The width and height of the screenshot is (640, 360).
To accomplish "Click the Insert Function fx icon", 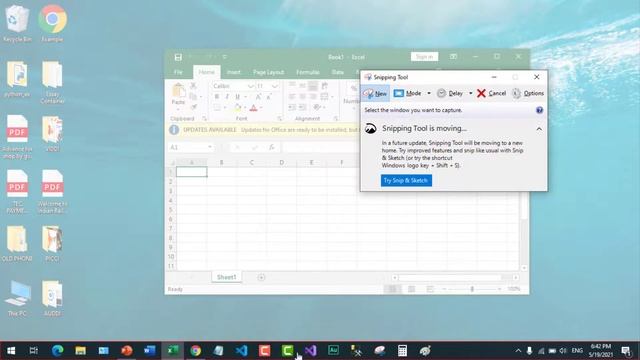I will tap(272, 147).
